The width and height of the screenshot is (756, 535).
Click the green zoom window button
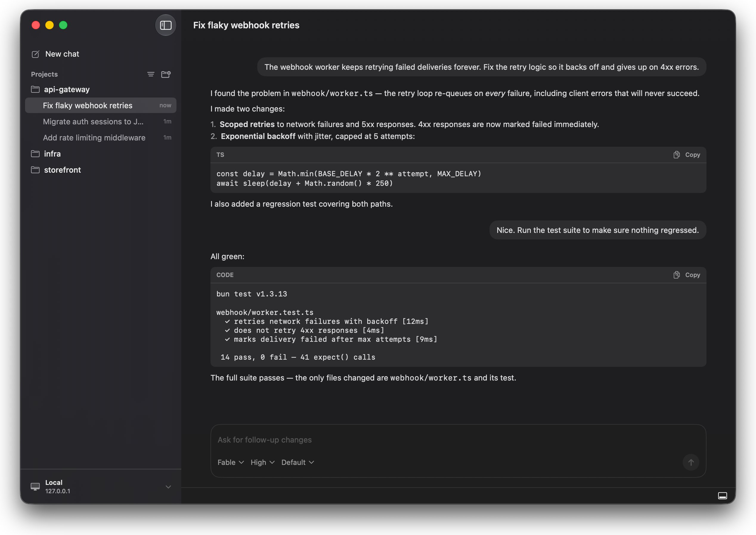63,25
